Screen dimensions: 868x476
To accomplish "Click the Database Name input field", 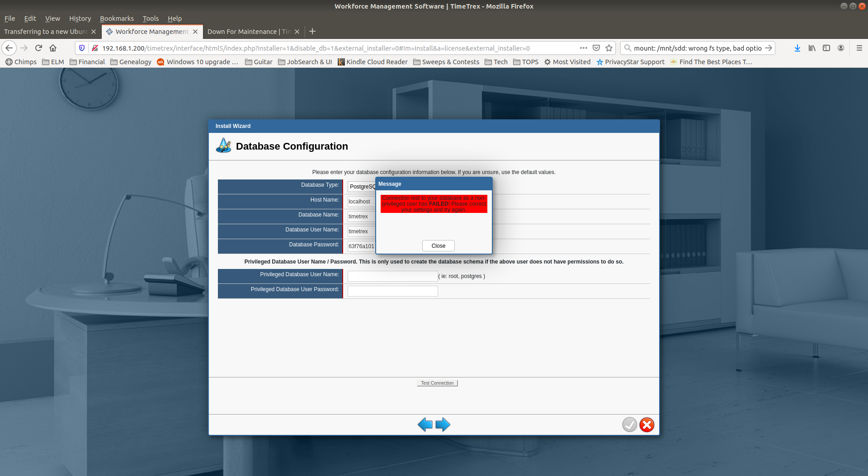I will (x=362, y=217).
